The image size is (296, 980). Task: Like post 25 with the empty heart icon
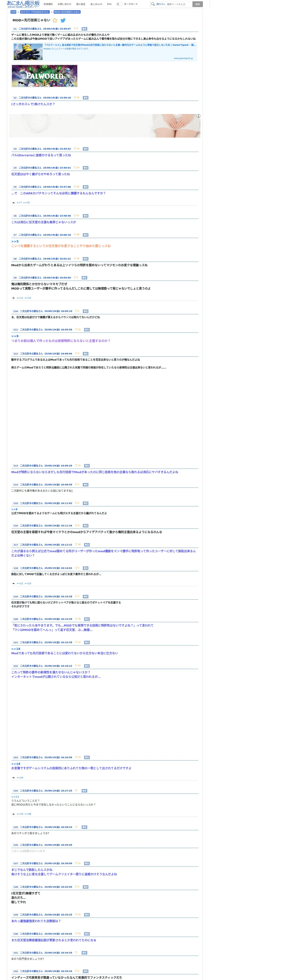[76, 827]
